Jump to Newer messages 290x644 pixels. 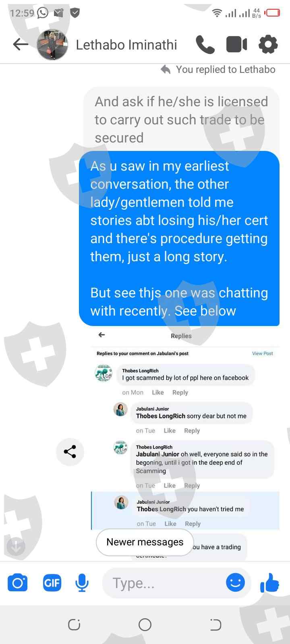145,542
